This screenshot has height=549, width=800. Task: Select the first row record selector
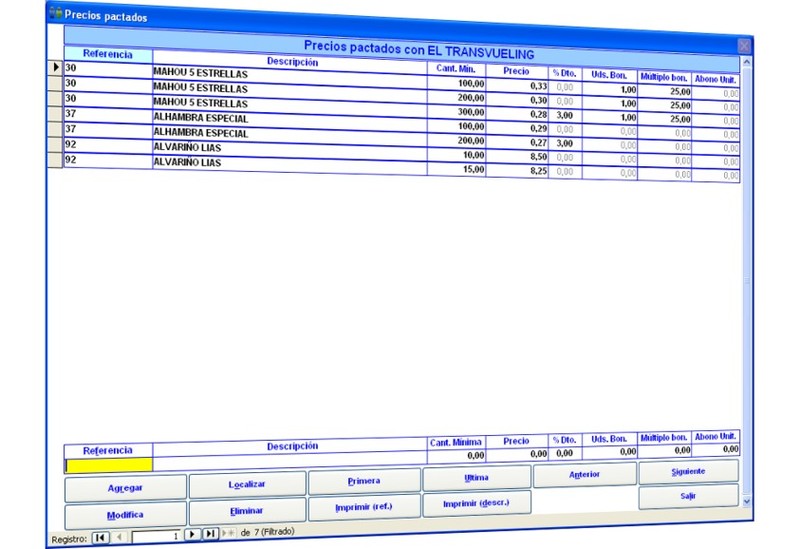(x=55, y=68)
